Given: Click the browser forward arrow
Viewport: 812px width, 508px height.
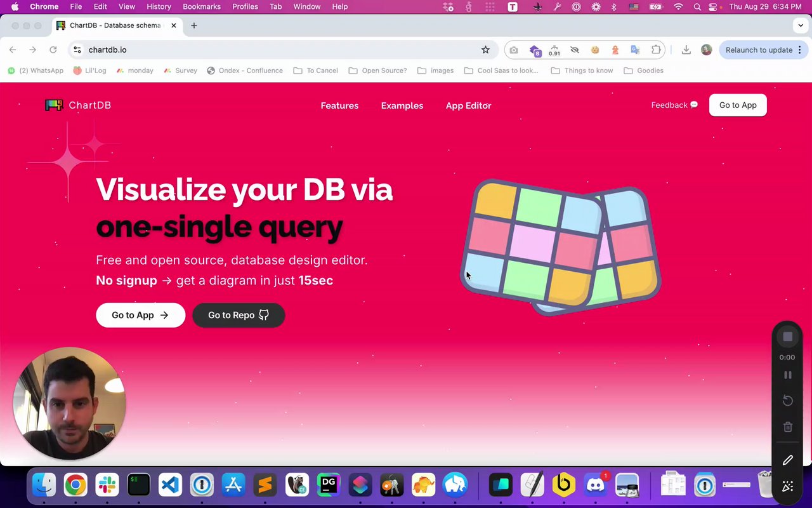Looking at the screenshot, I should coord(32,50).
